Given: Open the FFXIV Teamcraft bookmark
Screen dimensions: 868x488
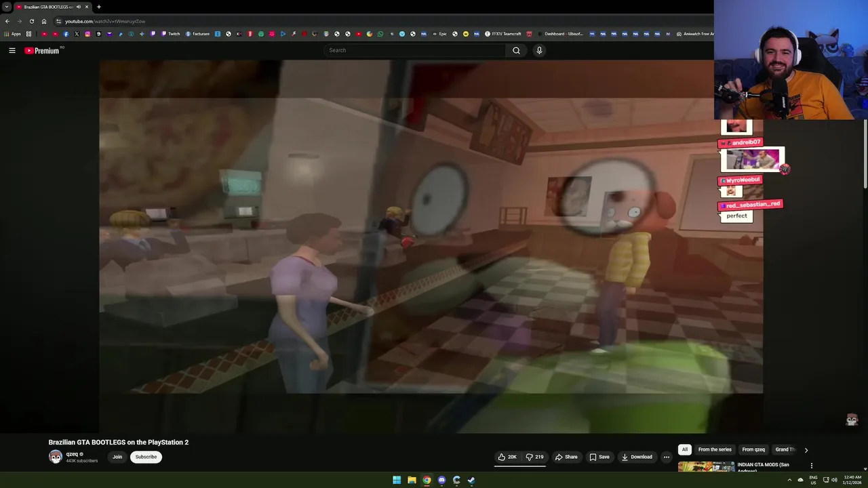Looking at the screenshot, I should point(502,34).
